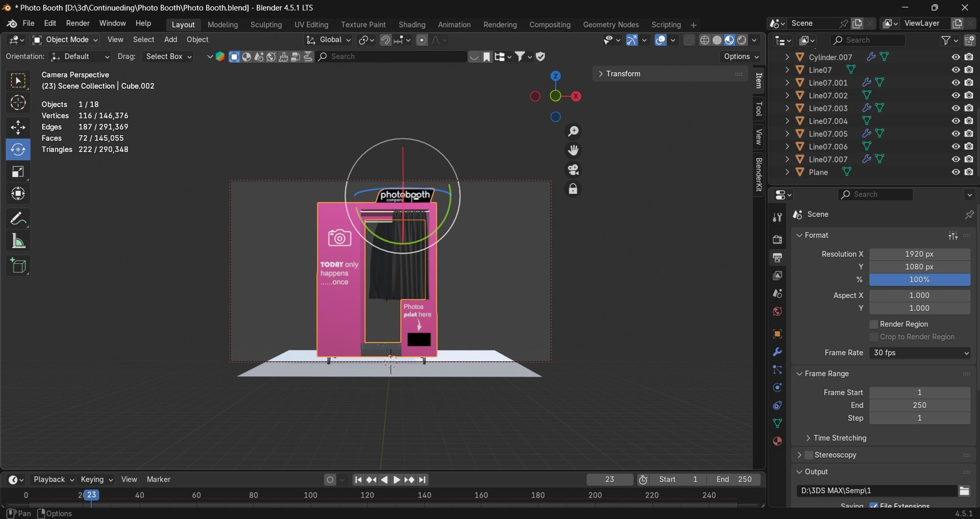Switch to the Shading workspace tab

point(412,24)
